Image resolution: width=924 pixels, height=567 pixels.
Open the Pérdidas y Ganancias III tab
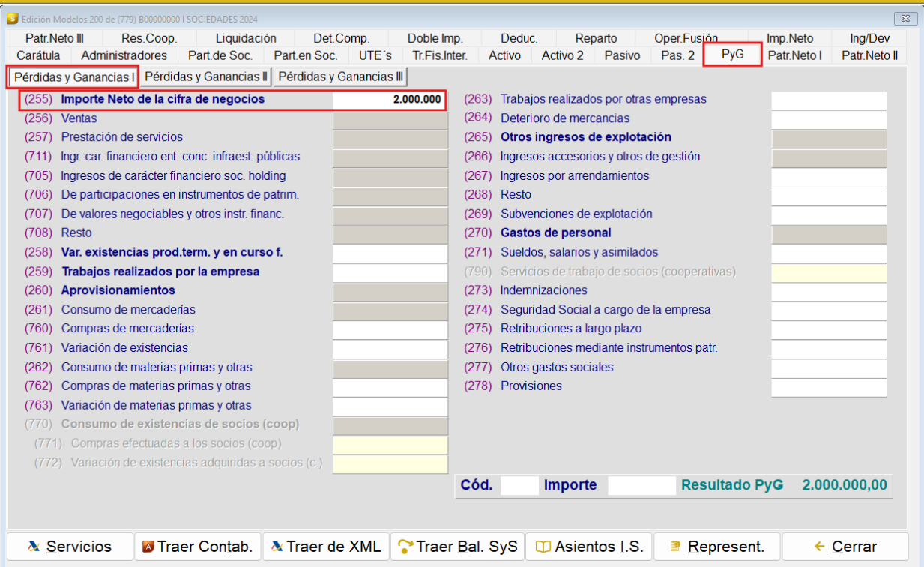click(341, 76)
